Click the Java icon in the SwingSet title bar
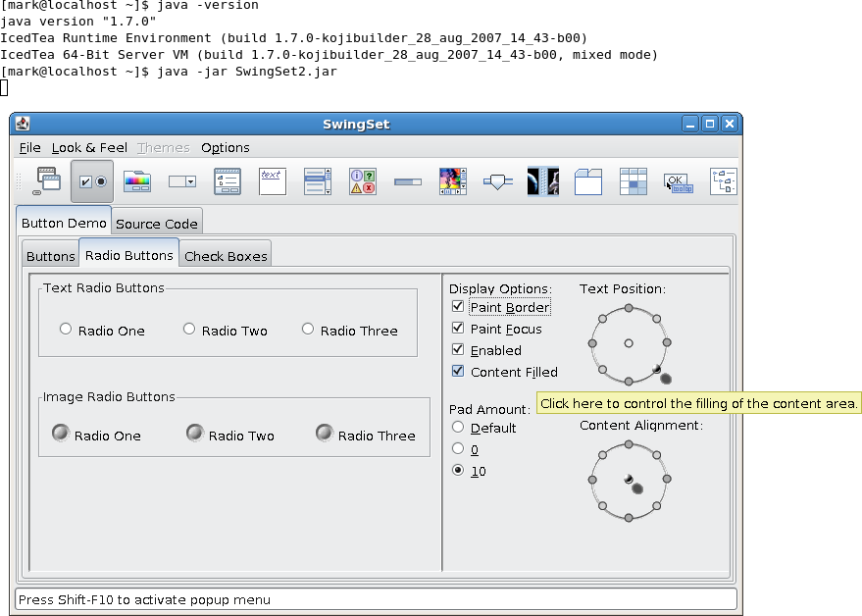862x616 pixels. coord(23,124)
